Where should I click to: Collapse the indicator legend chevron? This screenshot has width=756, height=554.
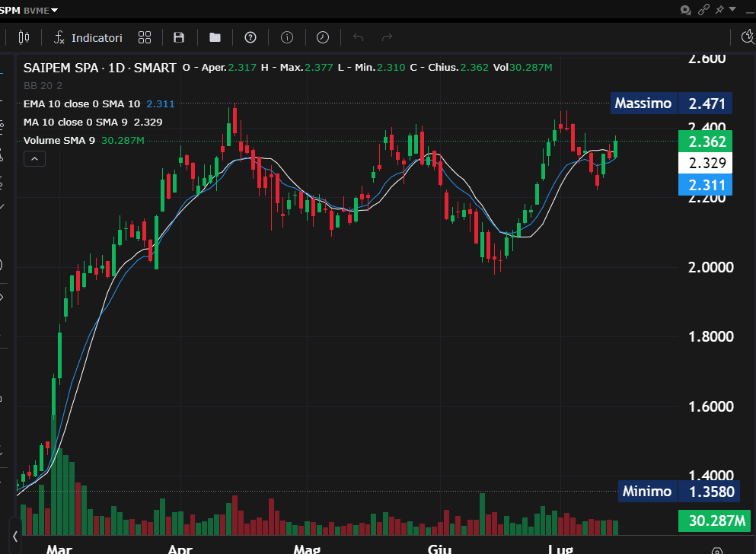pyautogui.click(x=35, y=158)
